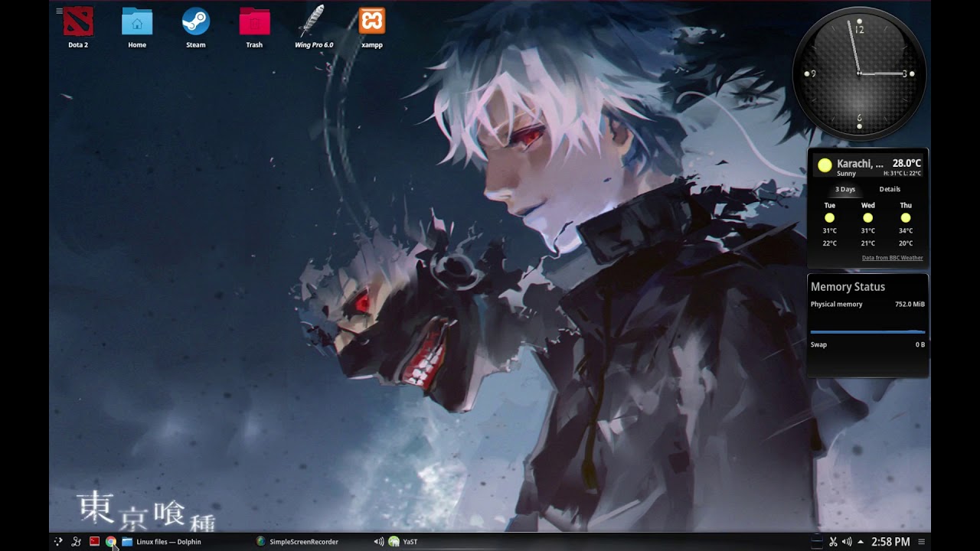This screenshot has width=980, height=551.
Task: Expand hidden system tray icons arrow
Action: tap(861, 542)
